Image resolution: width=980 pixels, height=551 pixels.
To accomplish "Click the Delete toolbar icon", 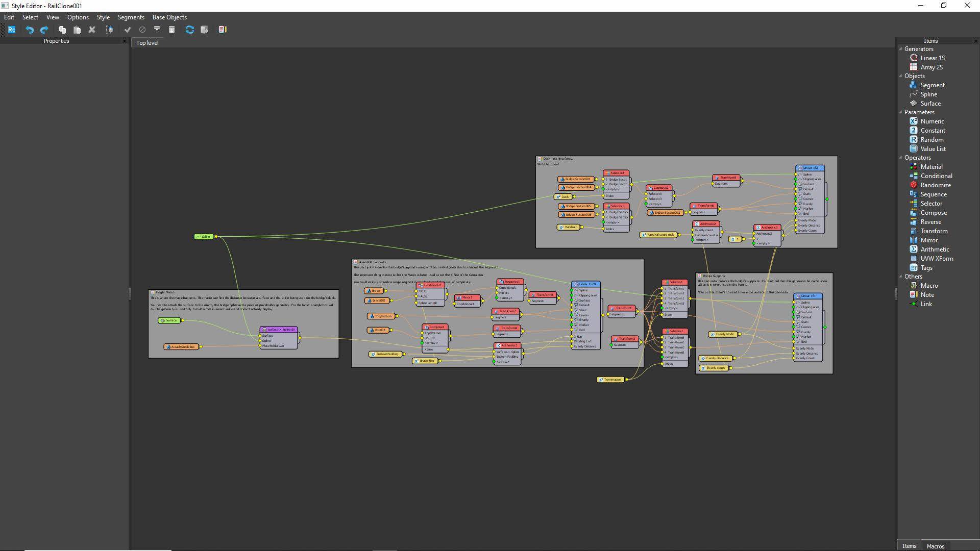I will tap(92, 30).
